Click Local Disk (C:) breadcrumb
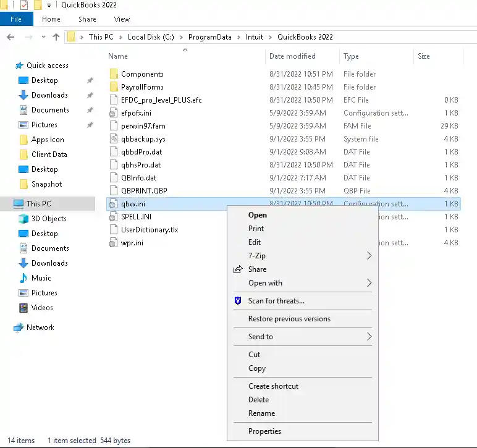Image resolution: width=477 pixels, height=448 pixels. pyautogui.click(x=151, y=37)
